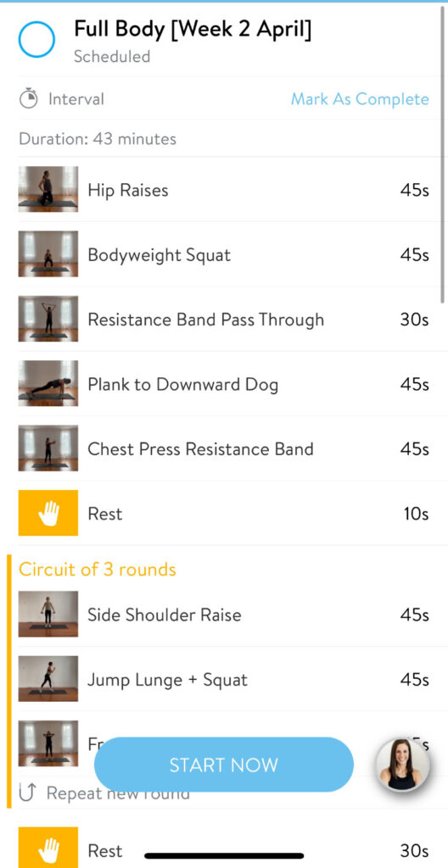
Task: Tap the yellow Rest hand icon showing 30s
Action: point(48,848)
